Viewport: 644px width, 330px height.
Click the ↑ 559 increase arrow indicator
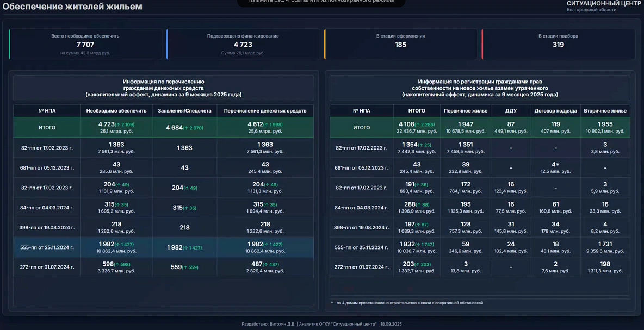(192, 267)
